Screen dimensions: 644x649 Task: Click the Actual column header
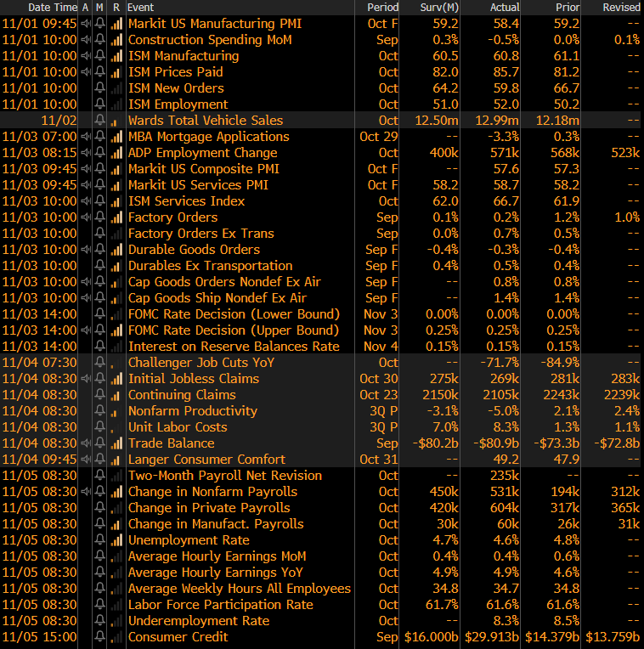point(503,7)
